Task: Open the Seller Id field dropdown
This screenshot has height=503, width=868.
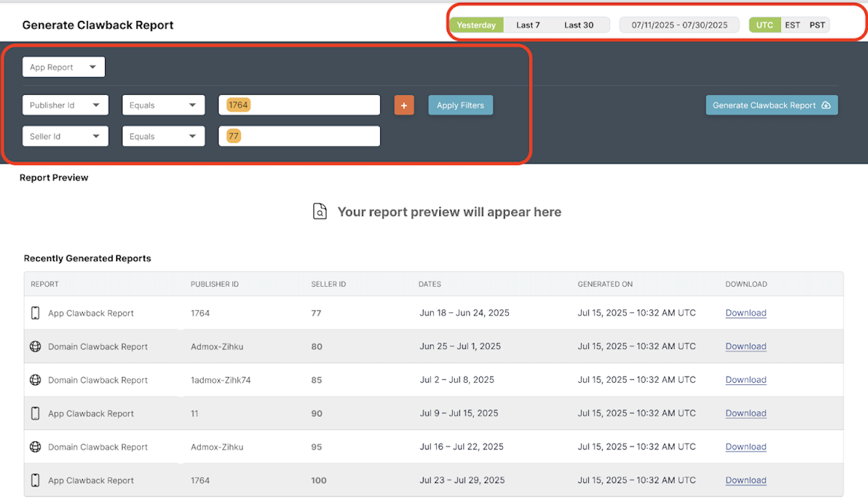Action: [65, 136]
